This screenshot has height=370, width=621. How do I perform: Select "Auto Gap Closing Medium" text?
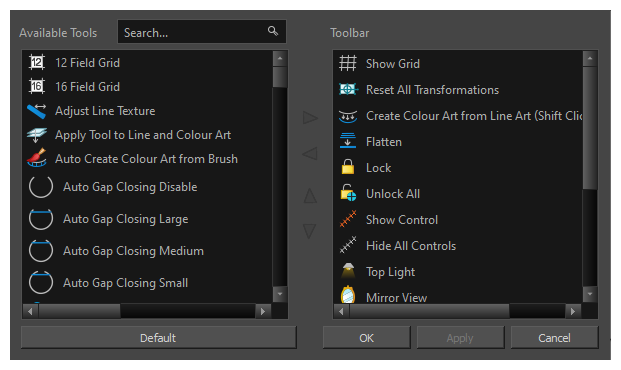coord(133,251)
